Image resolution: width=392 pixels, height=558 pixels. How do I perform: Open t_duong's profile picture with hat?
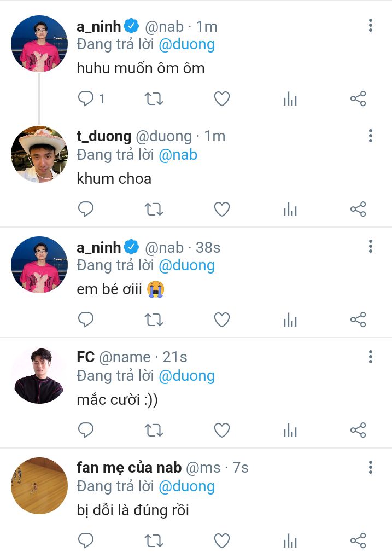pos(39,154)
